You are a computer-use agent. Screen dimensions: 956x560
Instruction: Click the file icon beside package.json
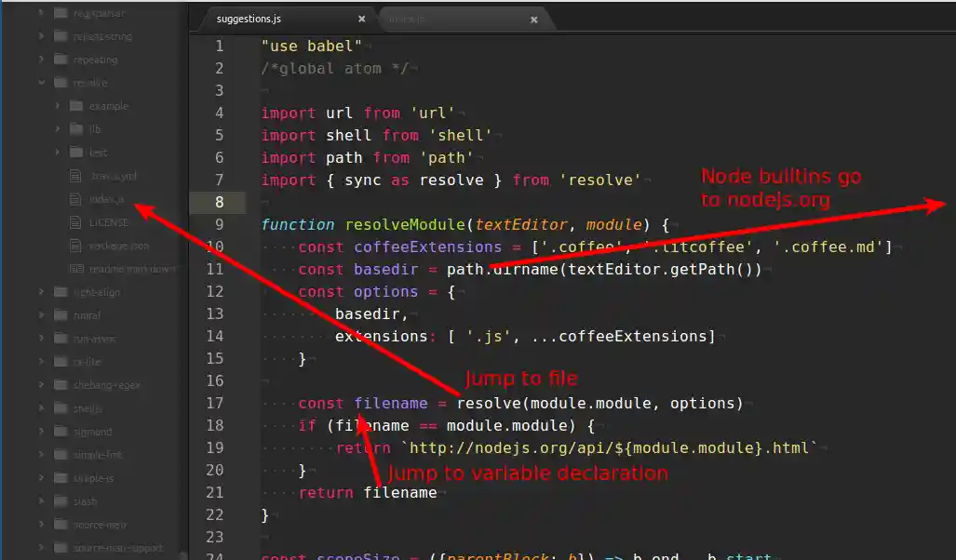pyautogui.click(x=76, y=245)
